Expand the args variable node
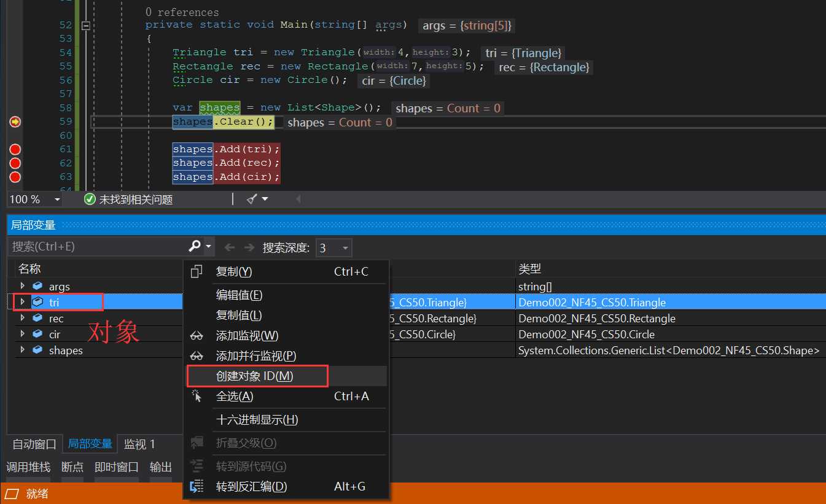The image size is (826, 504). point(23,286)
